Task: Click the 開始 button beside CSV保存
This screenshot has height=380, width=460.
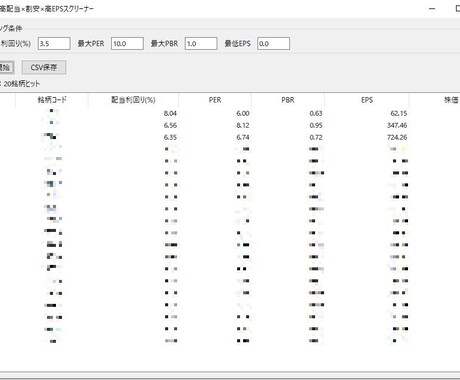Action: coord(6,68)
